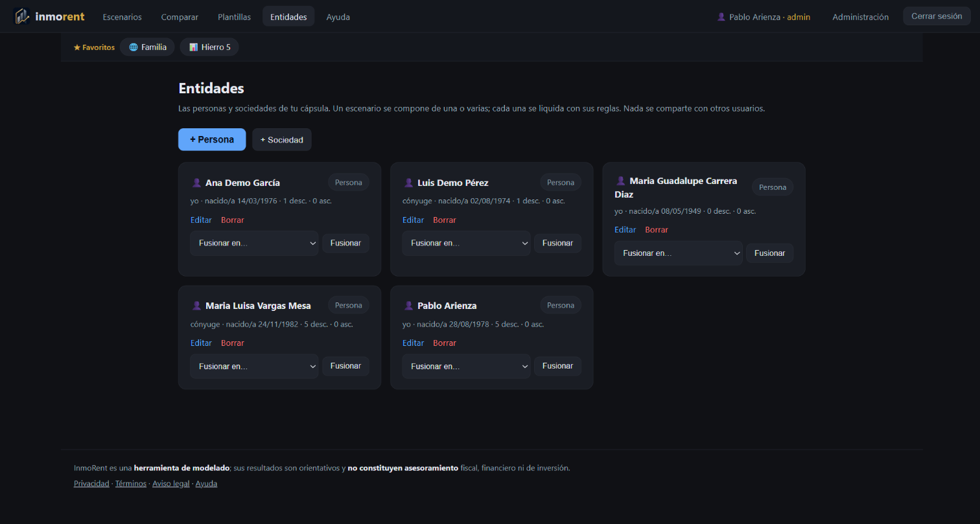The height and width of the screenshot is (524, 980).
Task: Open the Privacidad footer link
Action: 91,484
